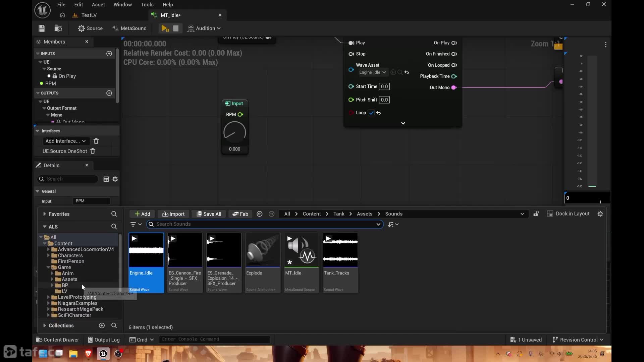Viewport: 644px width, 362px height.
Task: Open content browser filter options
Action: 136,225
